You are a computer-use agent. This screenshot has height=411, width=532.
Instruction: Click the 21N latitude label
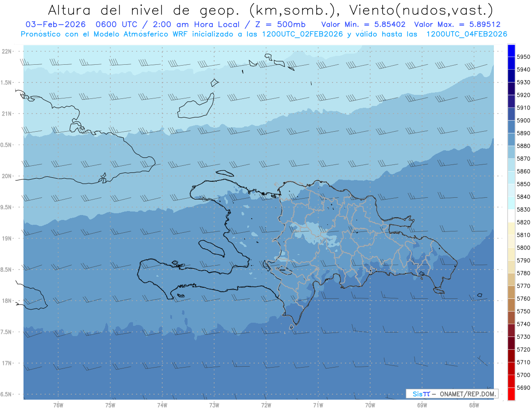pos(6,114)
